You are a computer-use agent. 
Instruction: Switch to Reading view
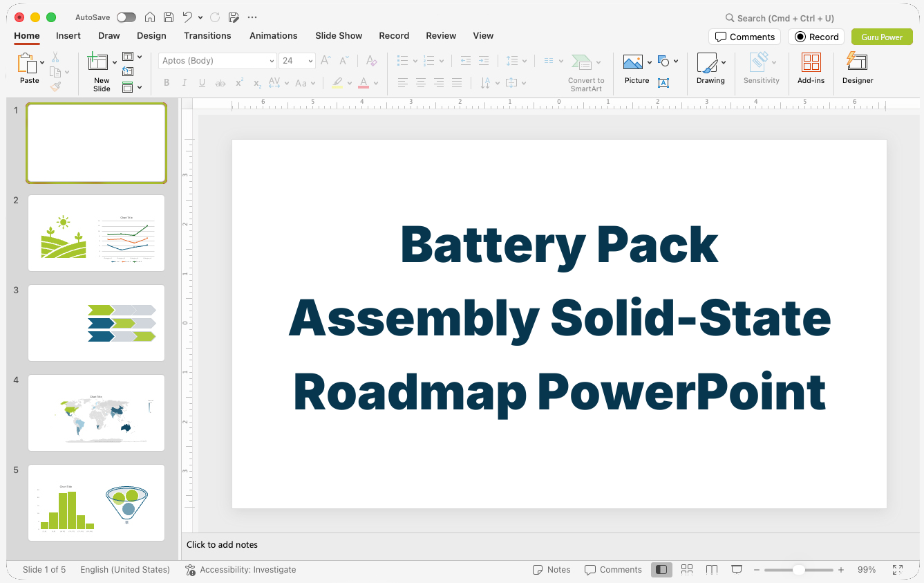[712, 569]
